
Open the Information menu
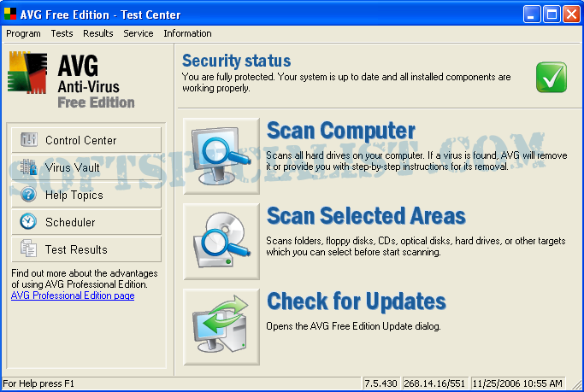[x=187, y=33]
